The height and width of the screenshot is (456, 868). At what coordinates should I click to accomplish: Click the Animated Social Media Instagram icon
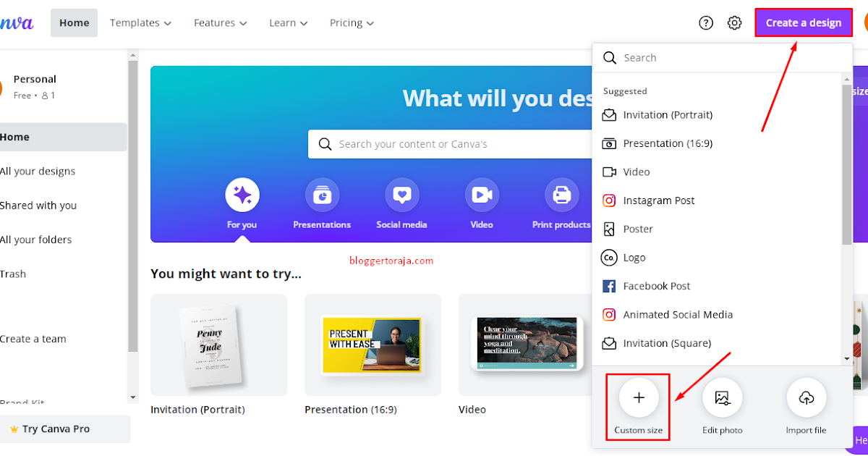pyautogui.click(x=610, y=315)
